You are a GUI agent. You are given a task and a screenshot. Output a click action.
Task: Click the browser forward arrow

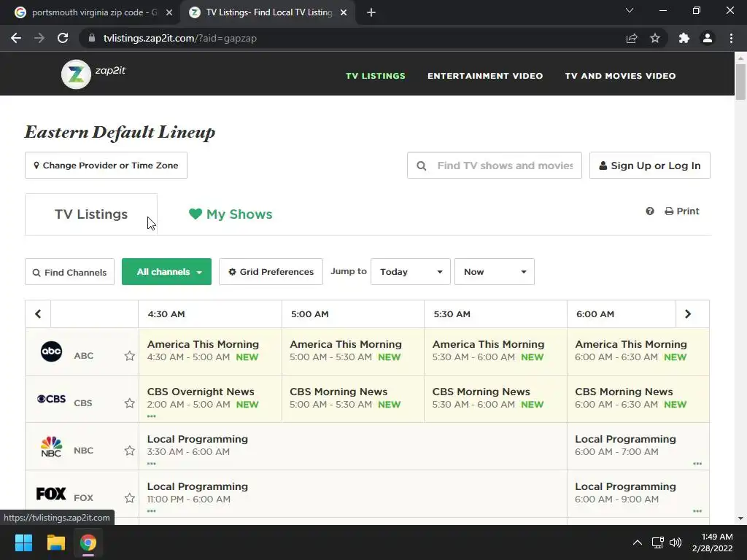pos(39,38)
